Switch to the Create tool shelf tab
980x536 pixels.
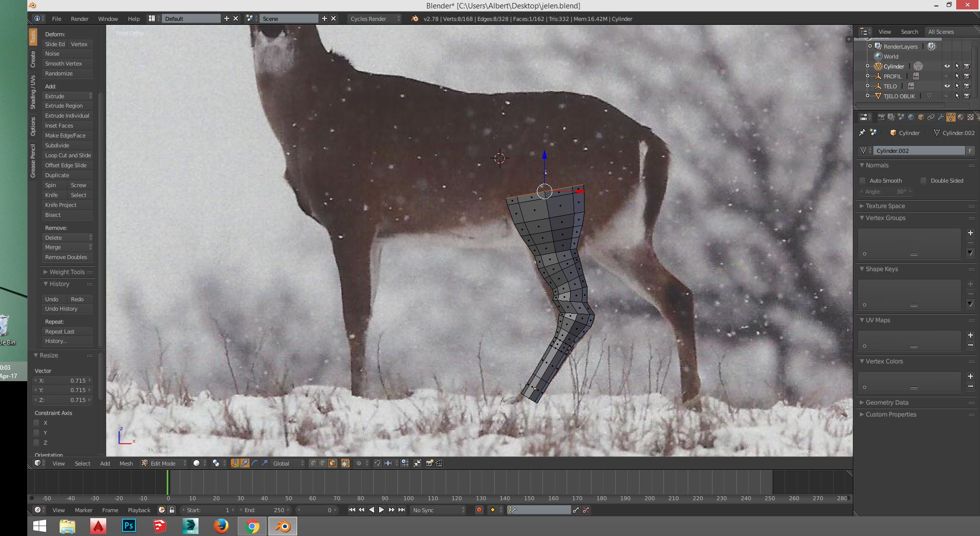(x=33, y=59)
